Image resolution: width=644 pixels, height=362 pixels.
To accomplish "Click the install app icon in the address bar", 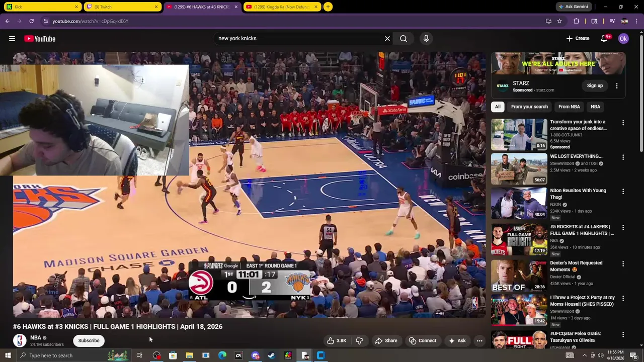I will (x=548, y=21).
